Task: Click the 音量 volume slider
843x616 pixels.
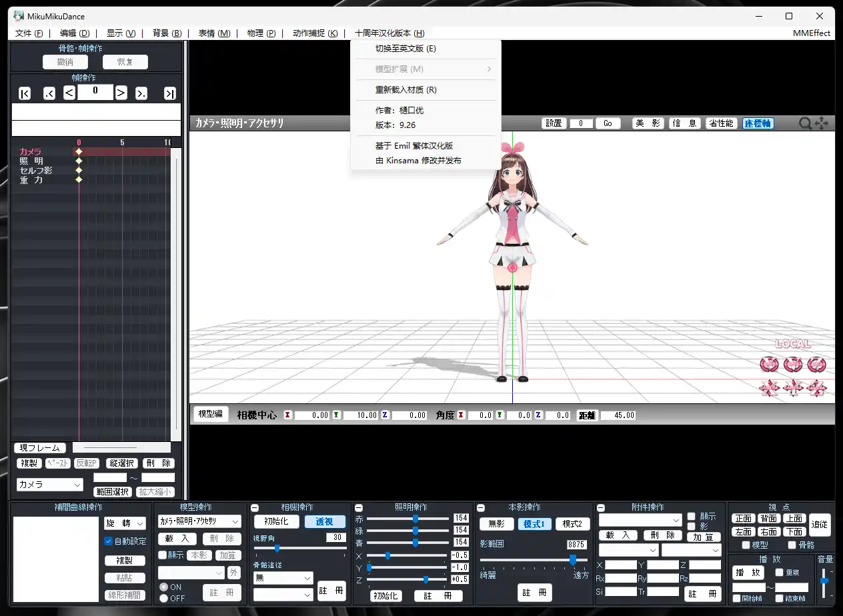Action: tap(824, 582)
